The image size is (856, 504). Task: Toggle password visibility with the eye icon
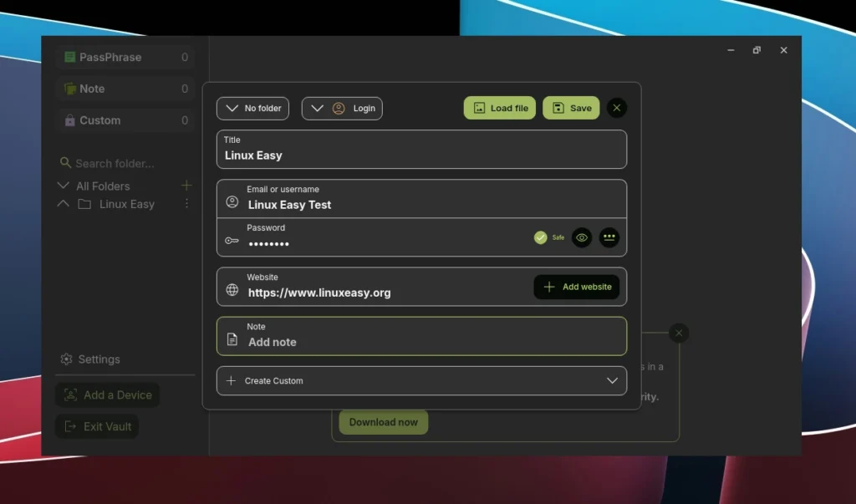(581, 237)
